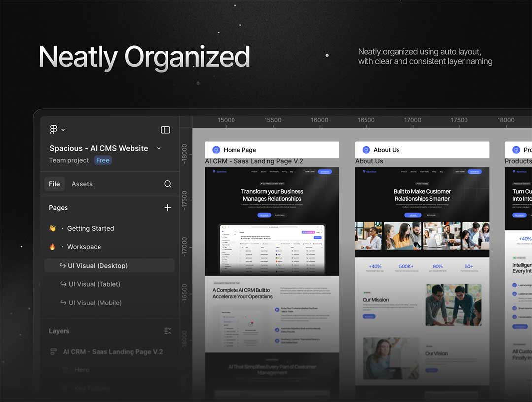Switch to UI Visual (Mobile) page

click(95, 303)
